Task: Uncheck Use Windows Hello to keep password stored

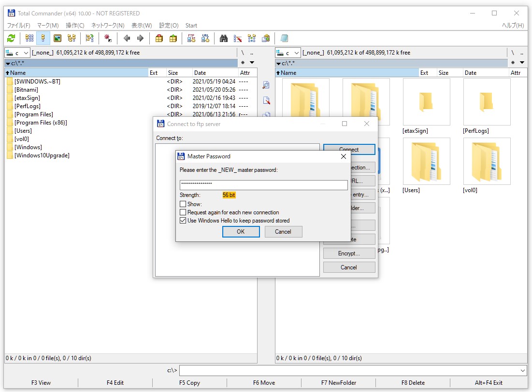Action: pos(183,221)
